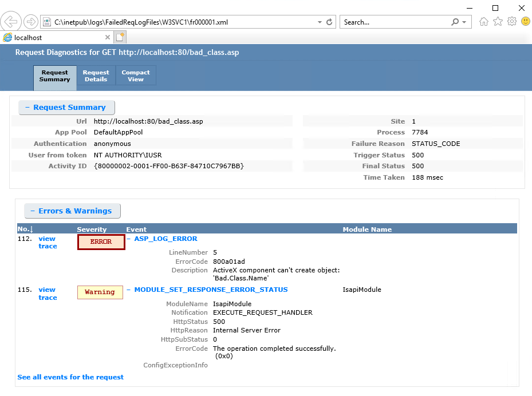Select the localhost browser tab
Image resolution: width=532 pixels, height=396 pixels.
56,37
